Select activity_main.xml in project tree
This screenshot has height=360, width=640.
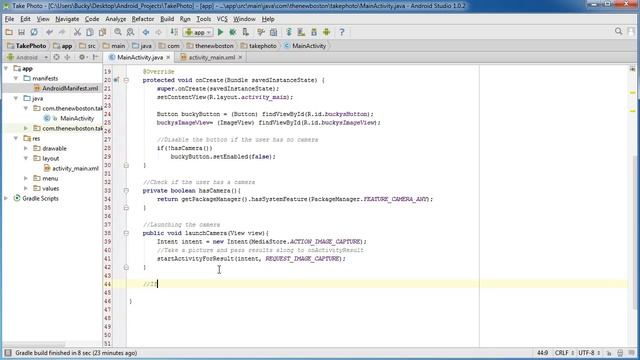71,169
